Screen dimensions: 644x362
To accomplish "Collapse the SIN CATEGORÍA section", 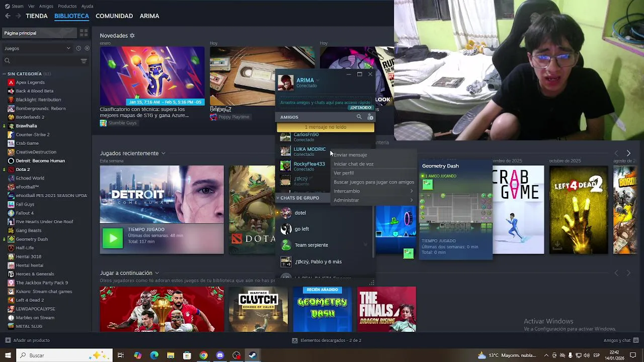I will (x=4, y=74).
